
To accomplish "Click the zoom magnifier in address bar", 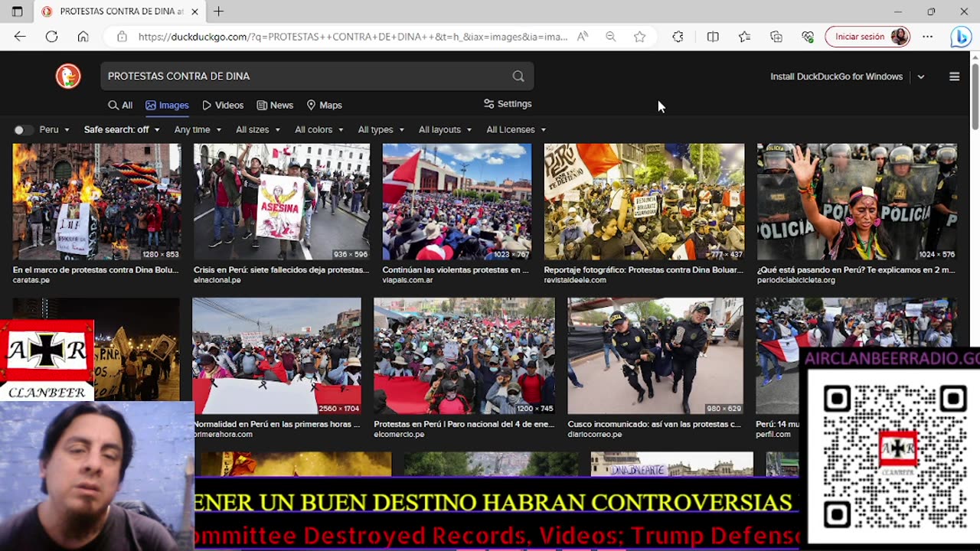I will point(610,37).
